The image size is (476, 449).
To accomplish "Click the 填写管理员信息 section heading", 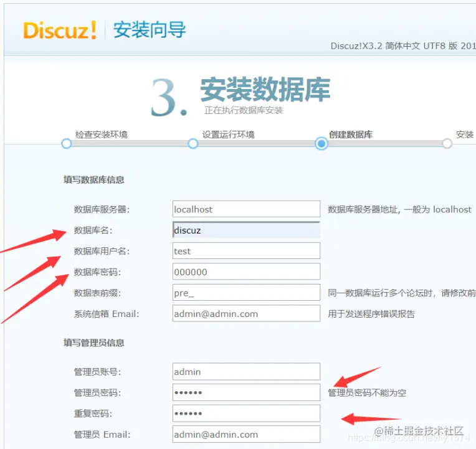I will (x=94, y=343).
